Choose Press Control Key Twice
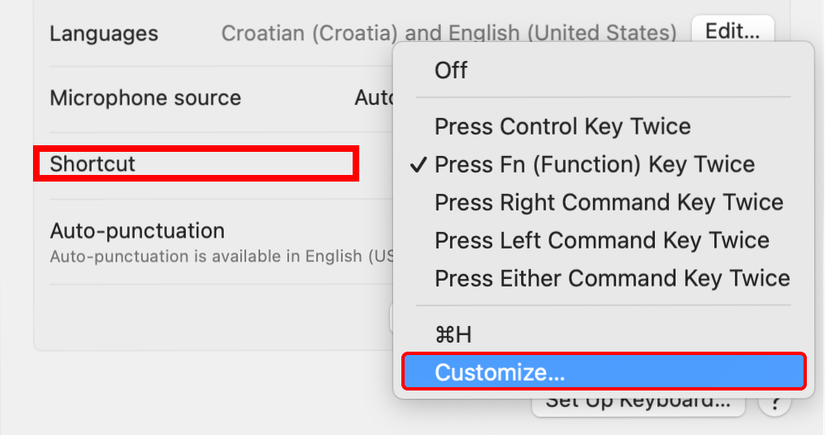 [562, 127]
